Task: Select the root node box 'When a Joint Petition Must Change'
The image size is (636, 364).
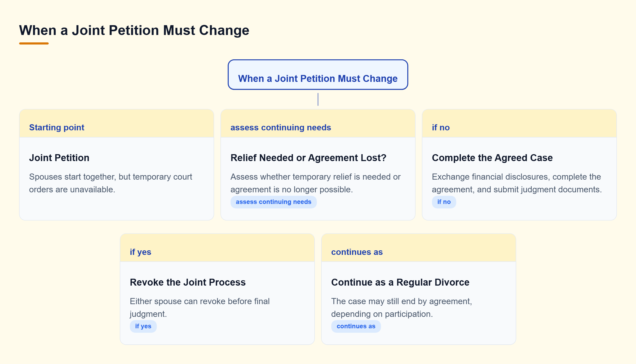Action: click(318, 75)
